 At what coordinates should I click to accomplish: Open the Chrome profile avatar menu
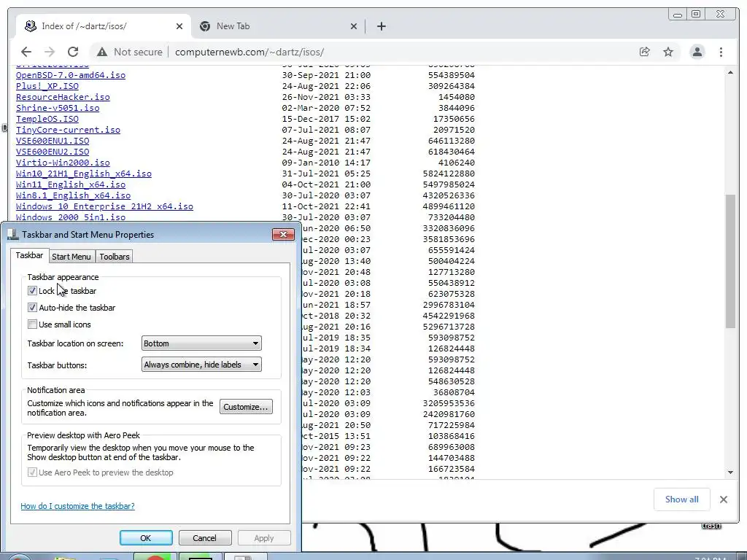(x=697, y=52)
